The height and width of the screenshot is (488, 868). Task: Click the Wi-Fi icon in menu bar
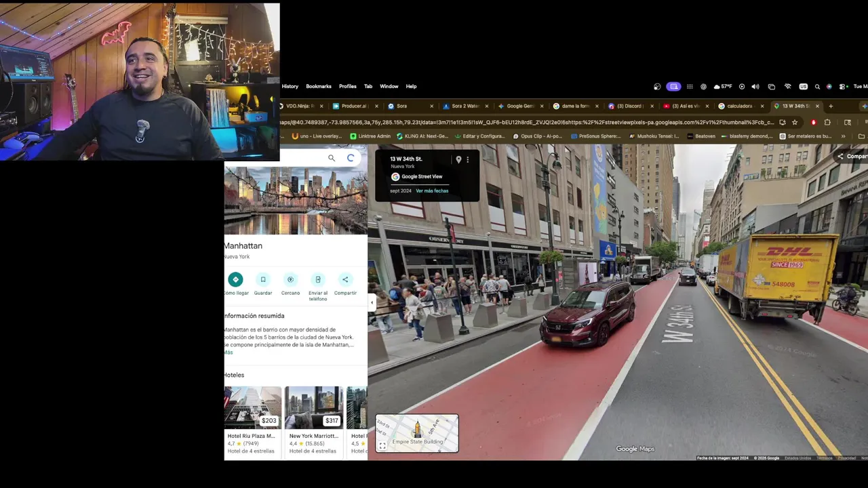(787, 87)
